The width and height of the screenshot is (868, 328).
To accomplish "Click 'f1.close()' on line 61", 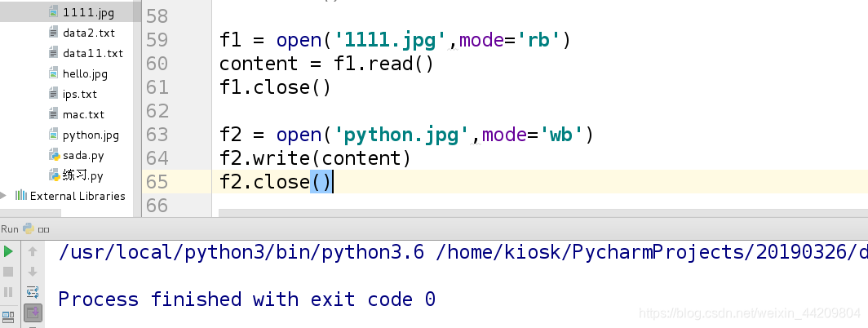I will (x=275, y=87).
